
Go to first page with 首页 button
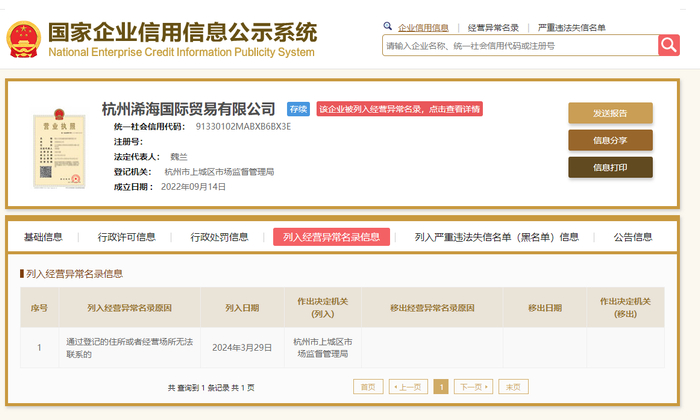click(x=368, y=387)
